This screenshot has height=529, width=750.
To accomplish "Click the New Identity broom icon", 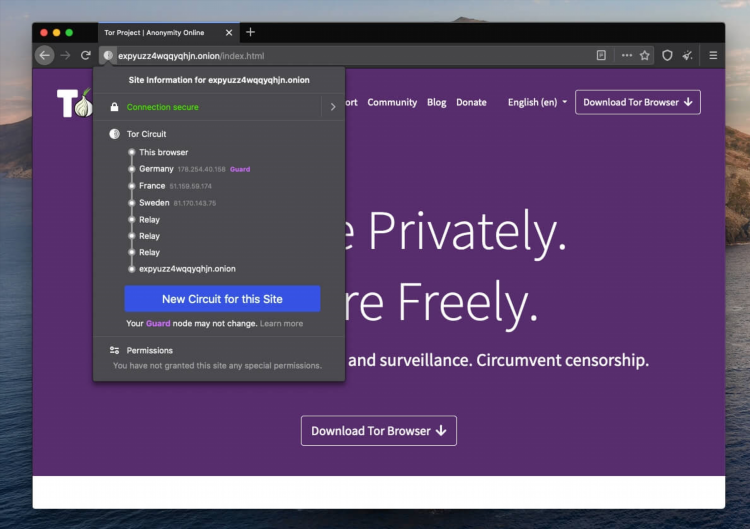I will [x=688, y=55].
